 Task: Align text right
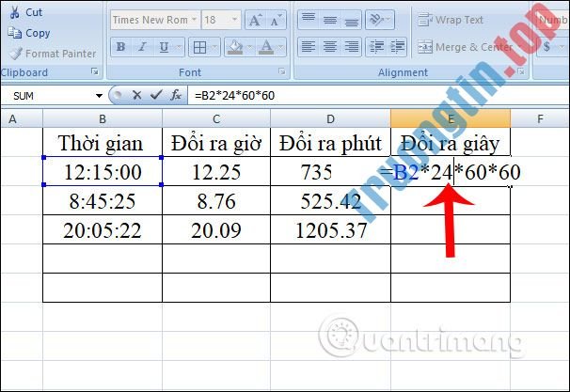pos(351,47)
